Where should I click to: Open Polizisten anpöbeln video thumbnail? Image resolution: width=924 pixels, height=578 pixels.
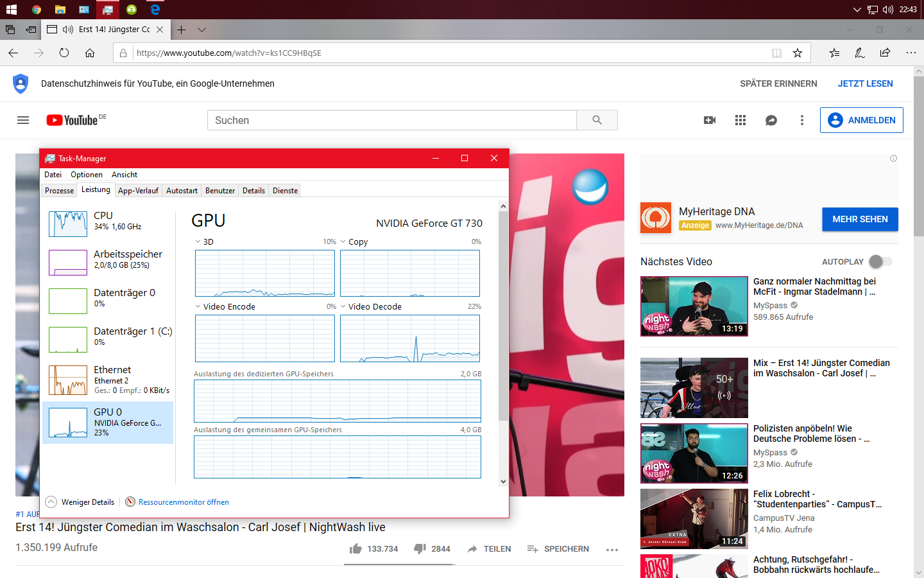(x=694, y=453)
